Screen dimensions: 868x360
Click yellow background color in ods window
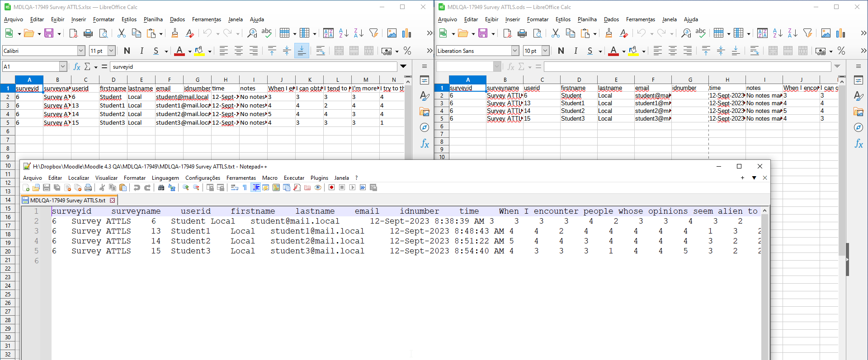pyautogui.click(x=633, y=51)
